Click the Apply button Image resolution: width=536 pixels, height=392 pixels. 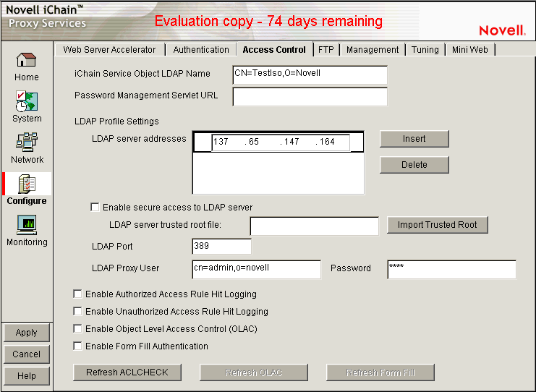(x=27, y=333)
